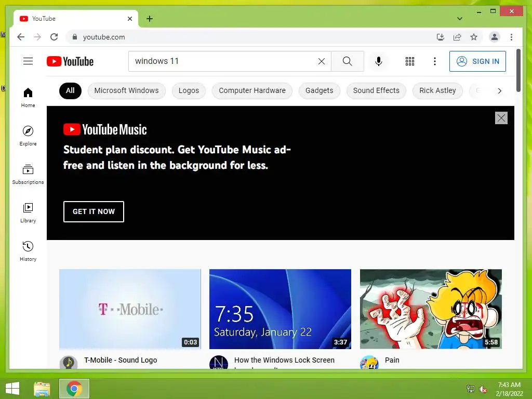Screen dimensions: 532x399
Task: Open the taskbar clock and date
Action: coord(509,389)
